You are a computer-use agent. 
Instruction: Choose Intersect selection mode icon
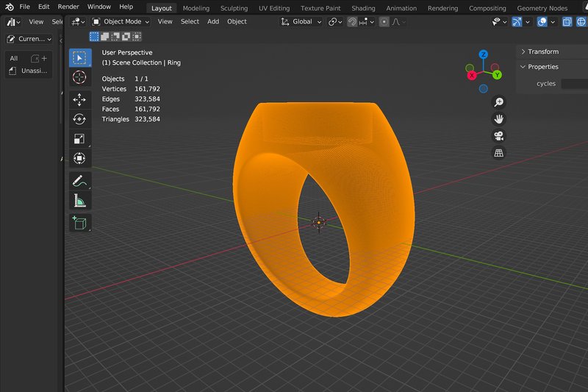coord(137,36)
